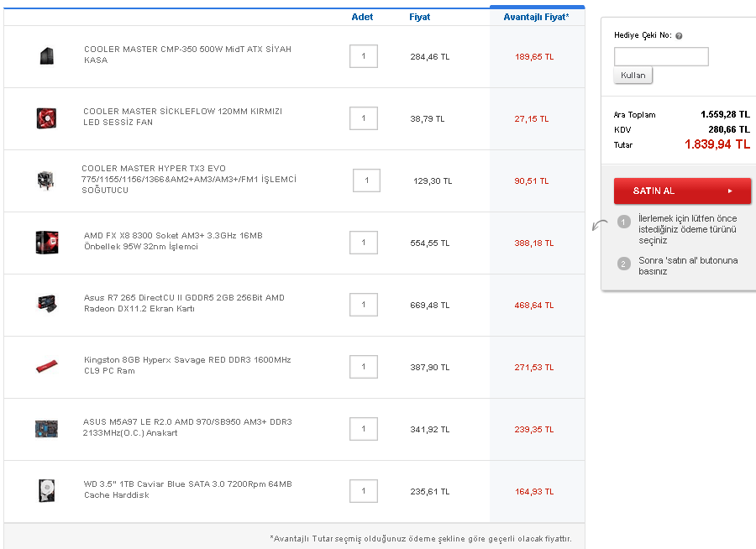The image size is (756, 549).
Task: Open the WD 3.5" 1TB Caviar Blue link
Action: [x=188, y=489]
